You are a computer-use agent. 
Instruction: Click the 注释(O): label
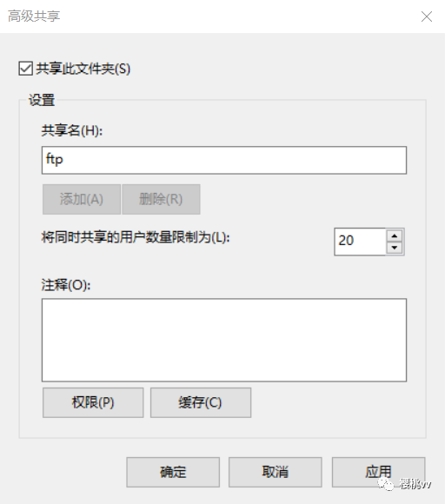pos(66,285)
